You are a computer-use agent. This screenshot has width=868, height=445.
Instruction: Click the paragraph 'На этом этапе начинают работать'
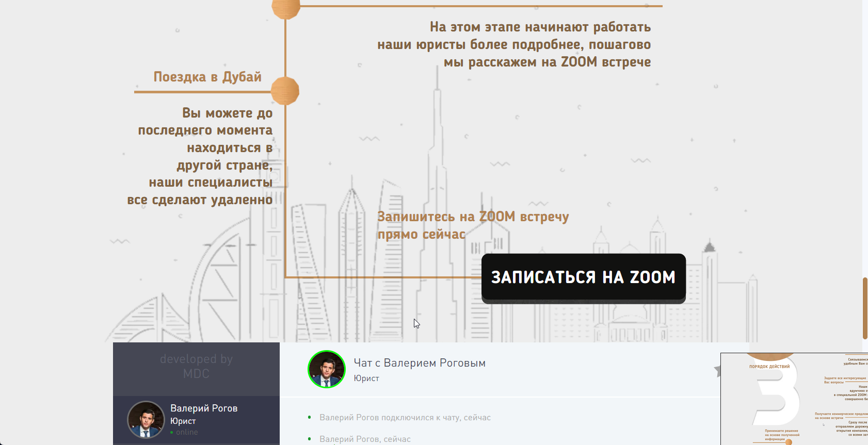click(x=514, y=44)
